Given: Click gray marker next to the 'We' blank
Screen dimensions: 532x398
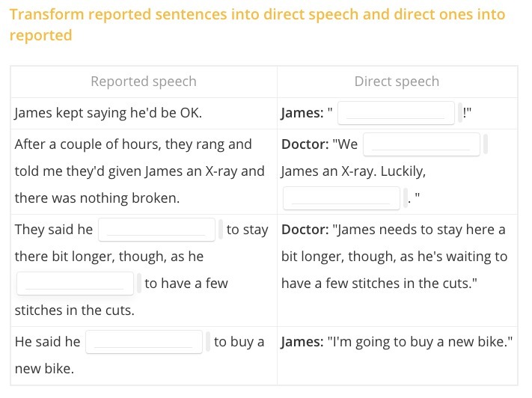Looking at the screenshot, I should pos(486,144).
